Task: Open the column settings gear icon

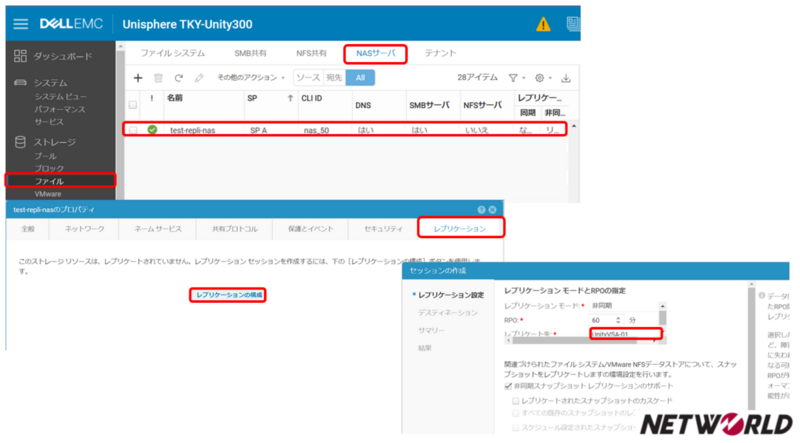Action: click(x=539, y=78)
